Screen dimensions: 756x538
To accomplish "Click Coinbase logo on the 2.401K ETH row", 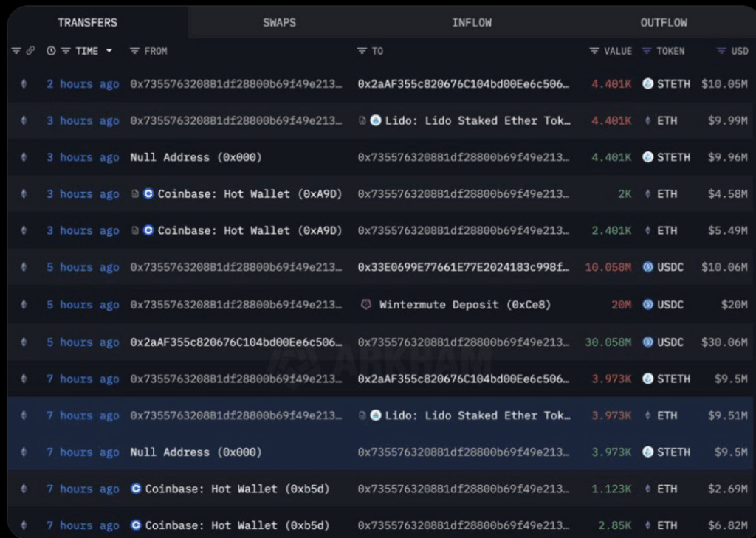I will [148, 230].
